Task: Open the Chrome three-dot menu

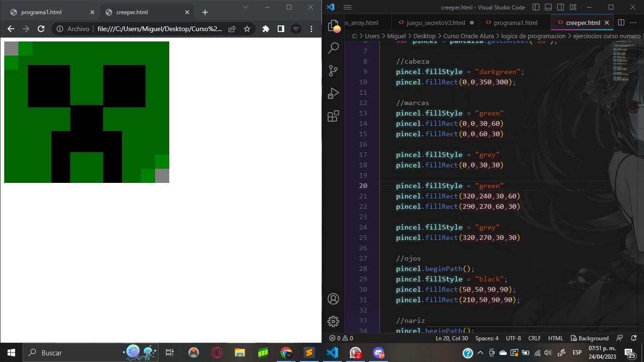Action: click(311, 29)
